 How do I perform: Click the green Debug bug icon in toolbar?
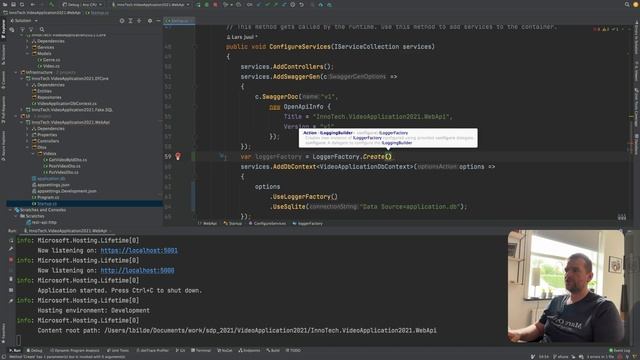coord(207,4)
